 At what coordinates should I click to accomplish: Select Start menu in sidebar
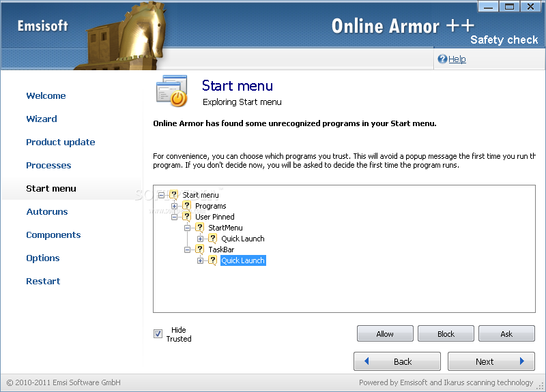[x=51, y=189]
